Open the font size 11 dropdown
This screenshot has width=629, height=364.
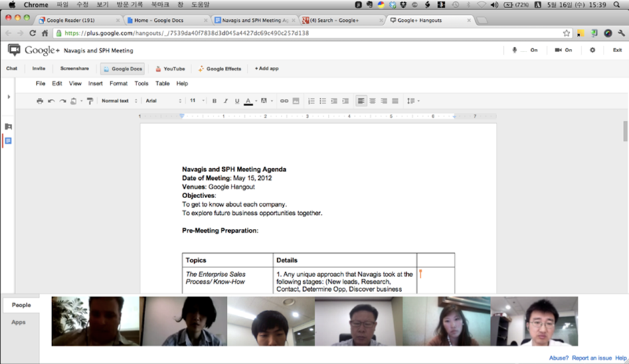point(197,101)
